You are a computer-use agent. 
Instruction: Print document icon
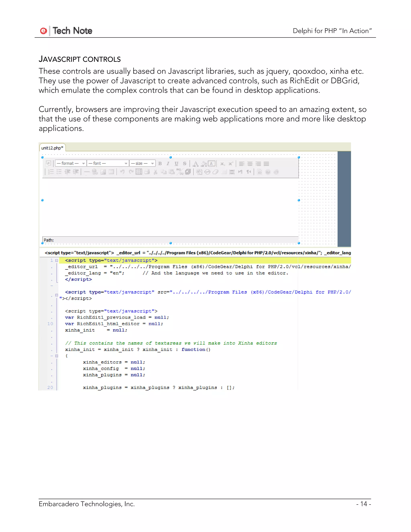147,172
